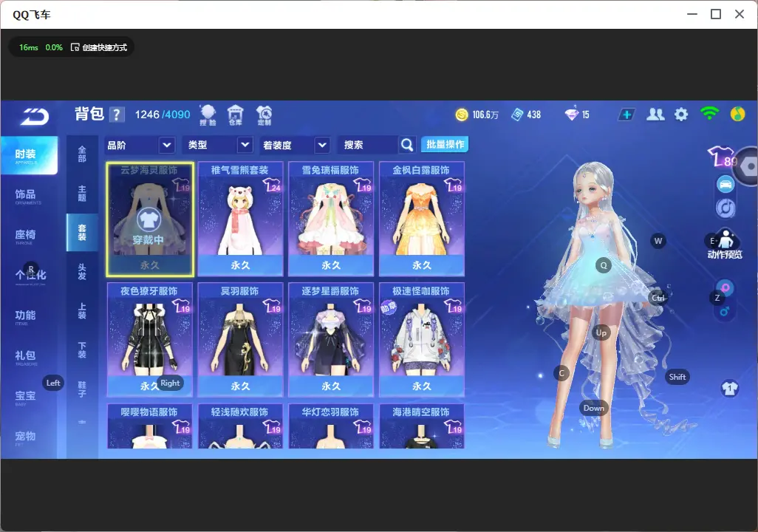Select the 稚气雪熊套装 outfit card

(x=240, y=219)
